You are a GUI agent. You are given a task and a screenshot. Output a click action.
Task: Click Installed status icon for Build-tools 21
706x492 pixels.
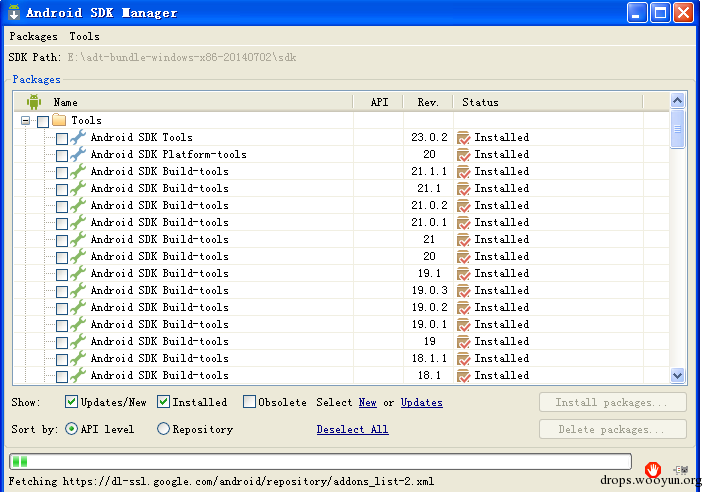pos(463,240)
